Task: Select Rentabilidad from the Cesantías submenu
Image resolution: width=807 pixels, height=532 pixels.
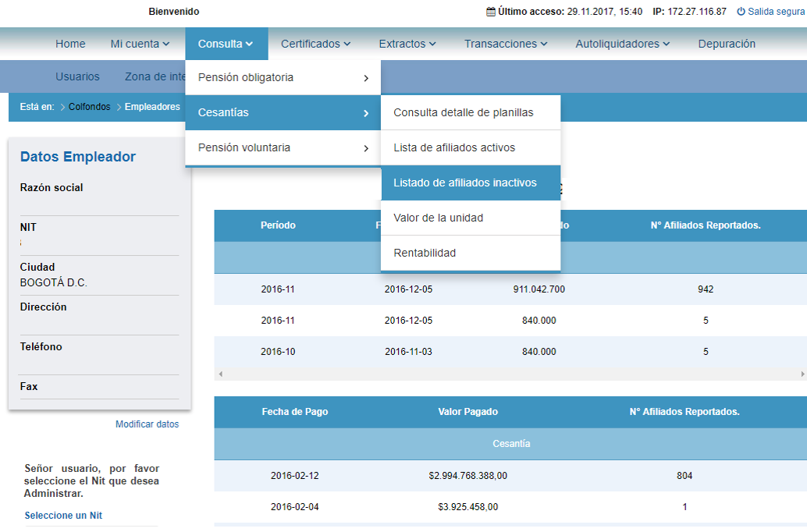Action: (425, 253)
